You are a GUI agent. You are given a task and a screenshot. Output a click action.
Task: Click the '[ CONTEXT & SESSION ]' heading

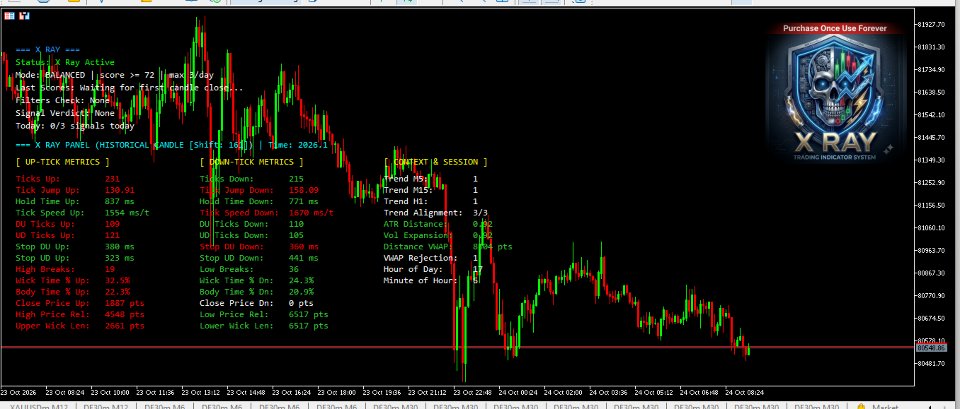coord(435,162)
